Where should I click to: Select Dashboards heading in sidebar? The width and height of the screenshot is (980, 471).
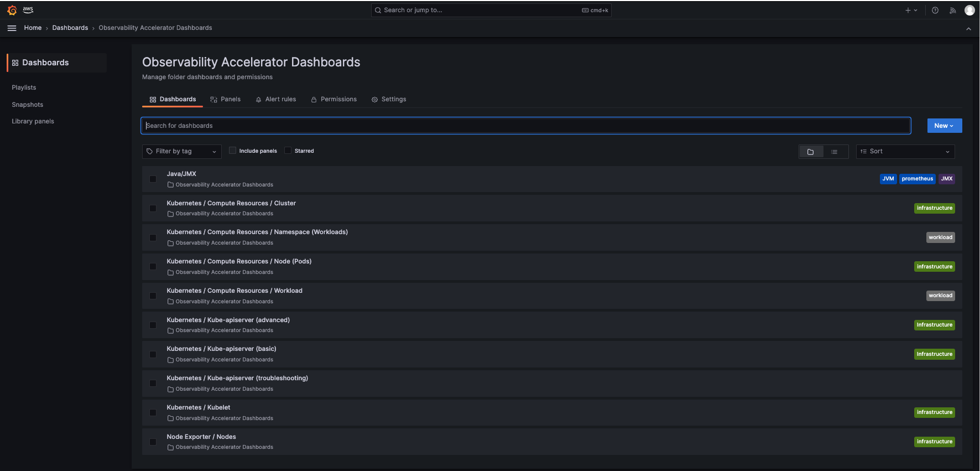click(57, 63)
